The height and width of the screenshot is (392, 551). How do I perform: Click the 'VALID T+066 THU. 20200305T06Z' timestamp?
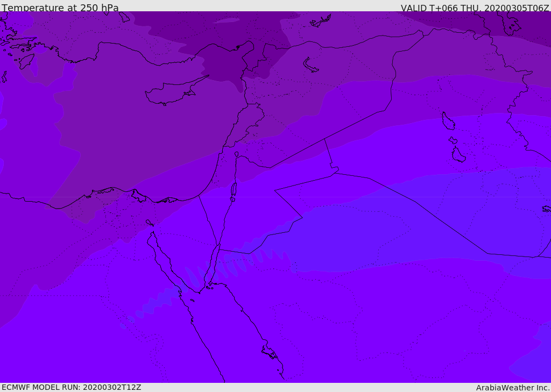475,8
